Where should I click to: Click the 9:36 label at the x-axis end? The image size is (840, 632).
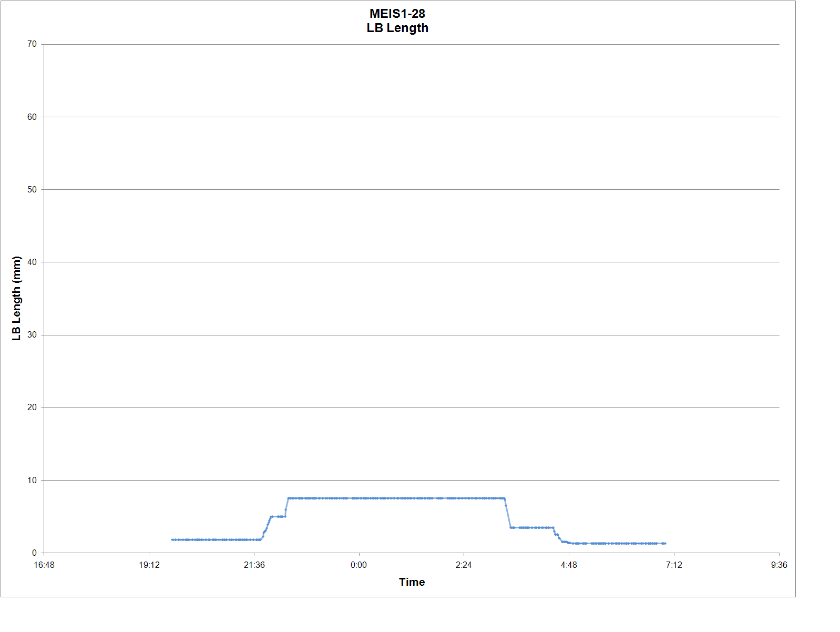[778, 565]
